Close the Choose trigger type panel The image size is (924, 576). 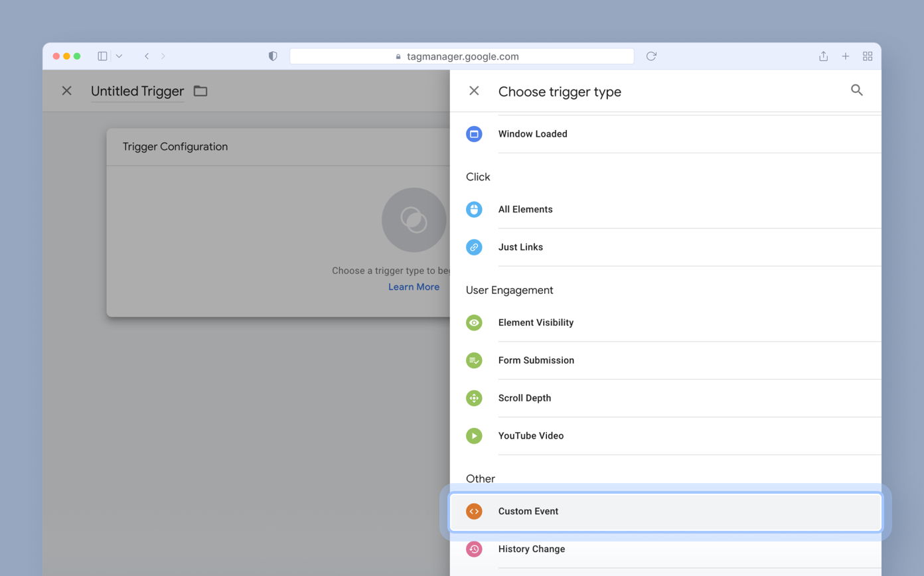pyautogui.click(x=474, y=90)
